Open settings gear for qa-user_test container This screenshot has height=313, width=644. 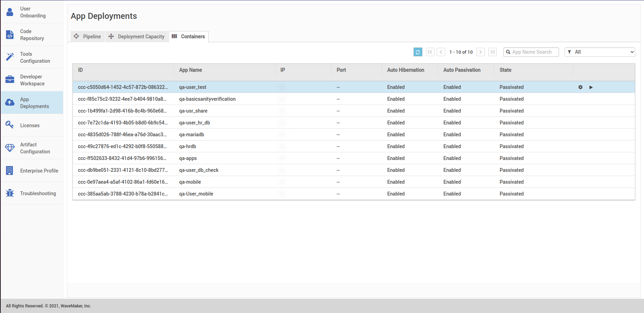pos(580,87)
